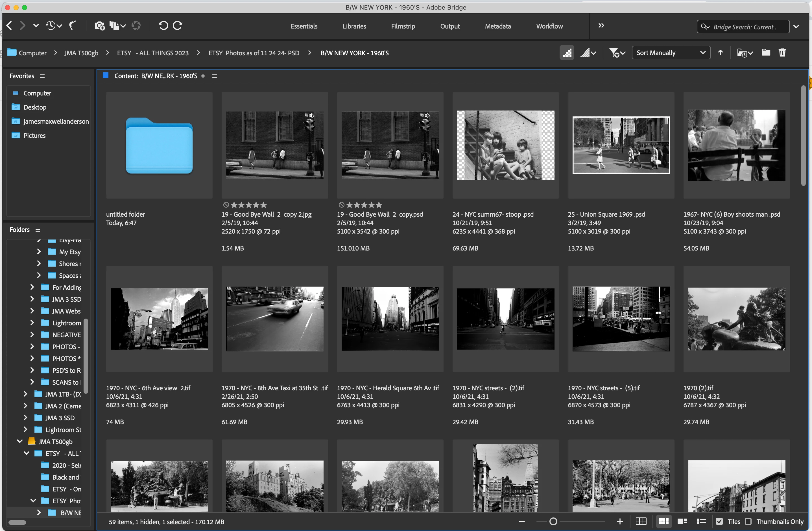Uncheck the Tiles checkbox
812x531 pixels.
tap(719, 521)
